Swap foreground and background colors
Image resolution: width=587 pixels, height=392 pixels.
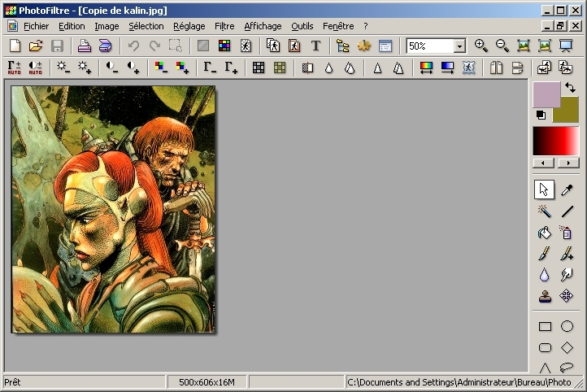click(x=571, y=86)
